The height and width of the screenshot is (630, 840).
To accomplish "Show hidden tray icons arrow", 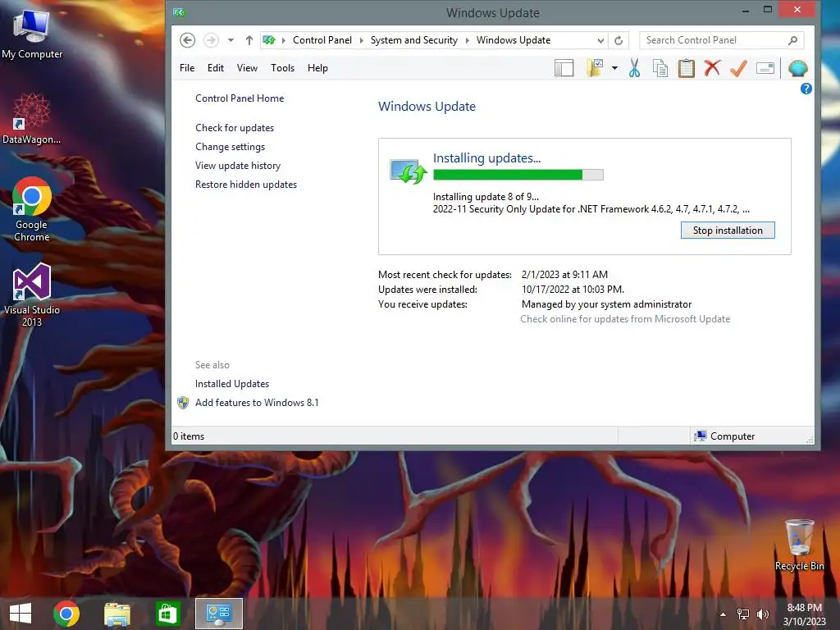I will (x=724, y=614).
